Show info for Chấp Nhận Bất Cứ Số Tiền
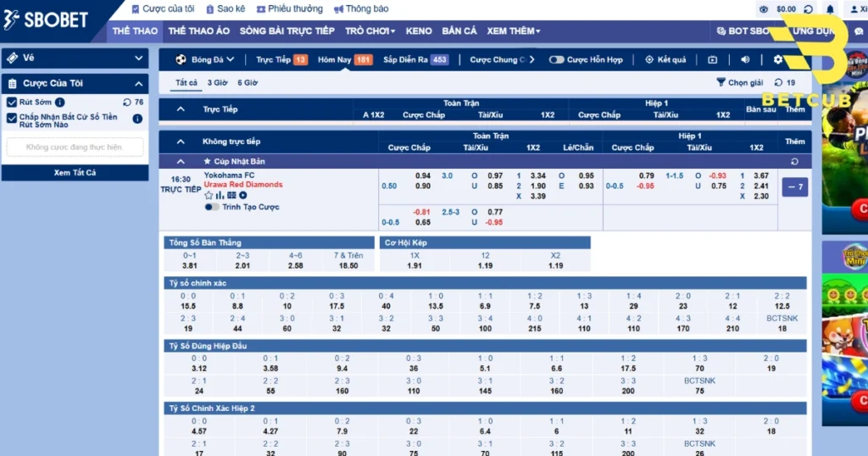 137,119
